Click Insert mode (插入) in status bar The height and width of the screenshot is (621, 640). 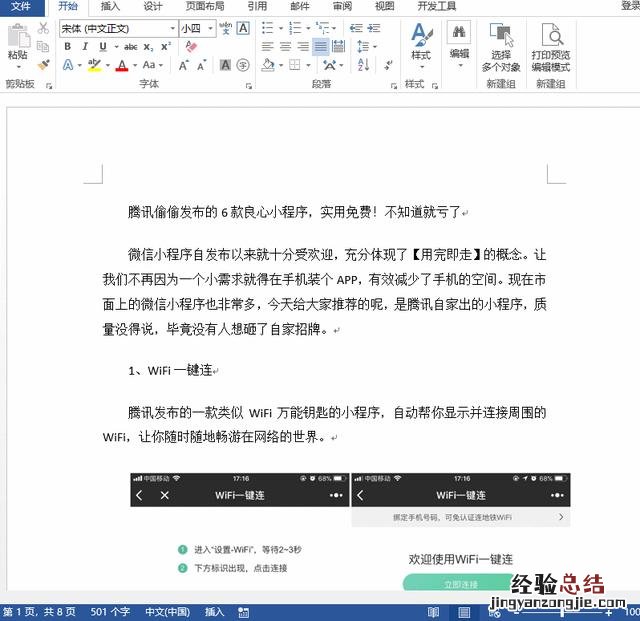(214, 612)
